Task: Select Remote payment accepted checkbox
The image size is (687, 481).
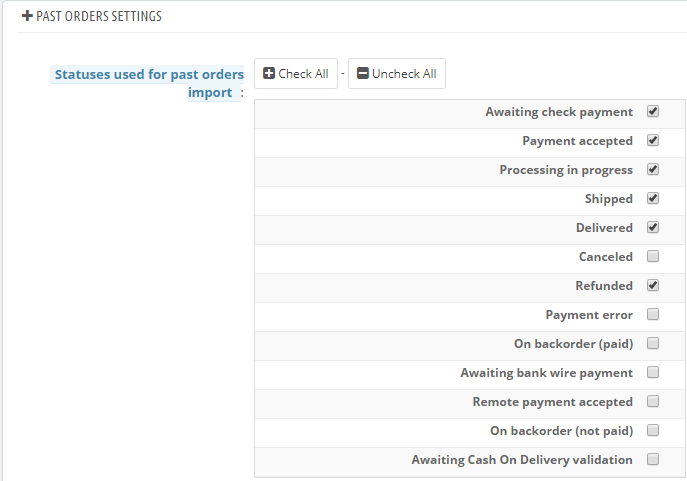Action: [653, 401]
